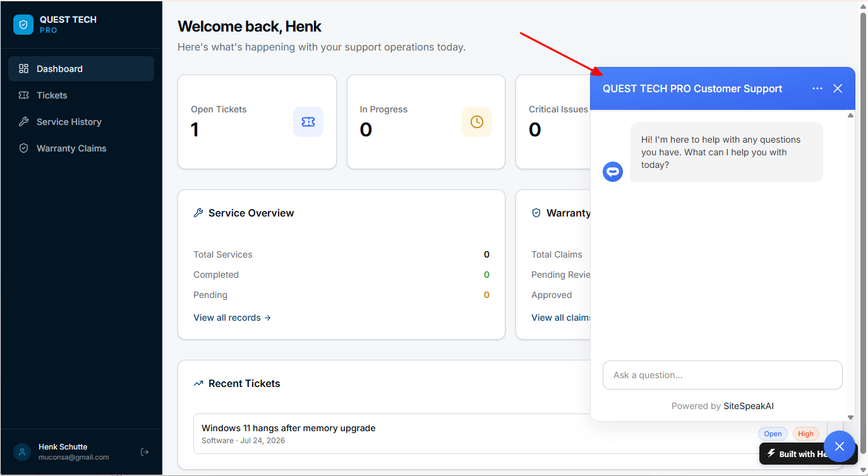Click the page vertical scrollbar

(863, 234)
